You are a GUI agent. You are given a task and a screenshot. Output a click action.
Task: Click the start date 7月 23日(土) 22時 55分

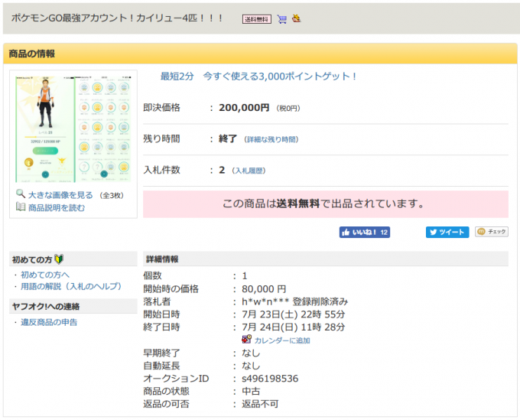[x=294, y=314]
